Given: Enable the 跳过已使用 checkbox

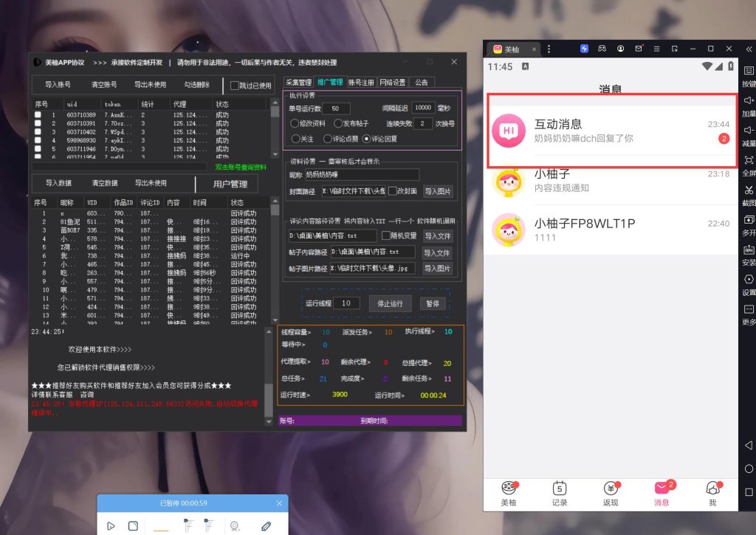Looking at the screenshot, I should (235, 85).
